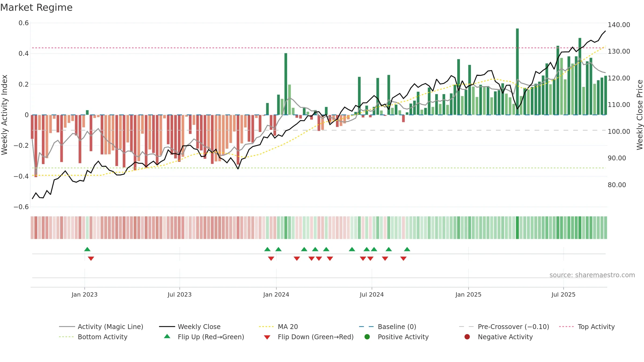
Task: Toggle the Activity (Magic Line) legend entry
Action: click(101, 327)
